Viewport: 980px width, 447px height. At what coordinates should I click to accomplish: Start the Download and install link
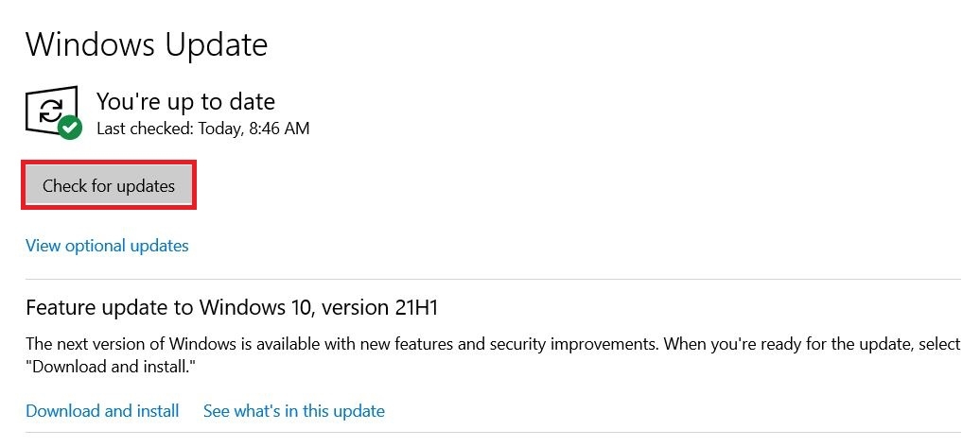[102, 411]
